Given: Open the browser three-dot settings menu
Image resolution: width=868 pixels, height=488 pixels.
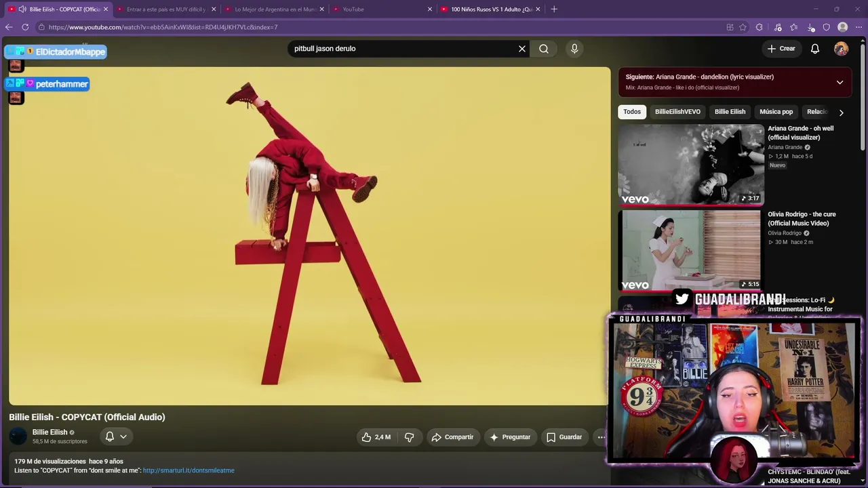Looking at the screenshot, I should tap(859, 27).
